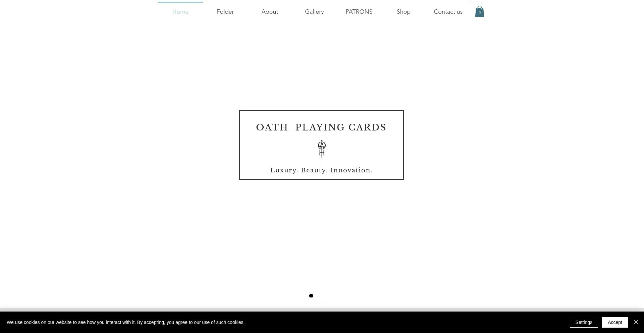This screenshot has width=644, height=333.
Task: Select the slideshow navigation dot
Action: [311, 295]
